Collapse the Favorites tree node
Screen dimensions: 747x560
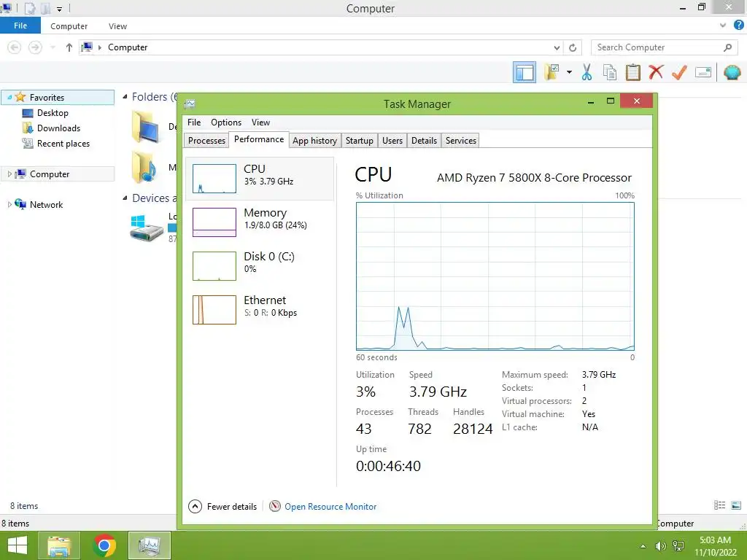[9, 97]
